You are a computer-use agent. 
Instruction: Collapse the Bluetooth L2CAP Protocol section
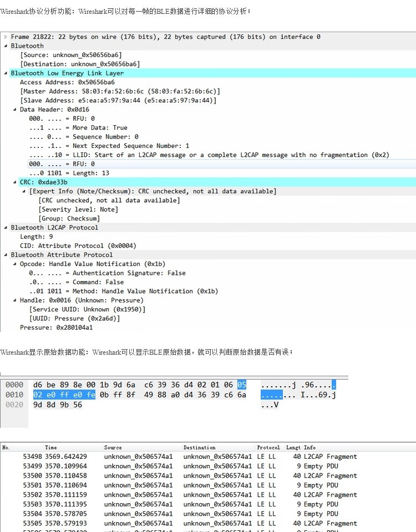click(6, 228)
